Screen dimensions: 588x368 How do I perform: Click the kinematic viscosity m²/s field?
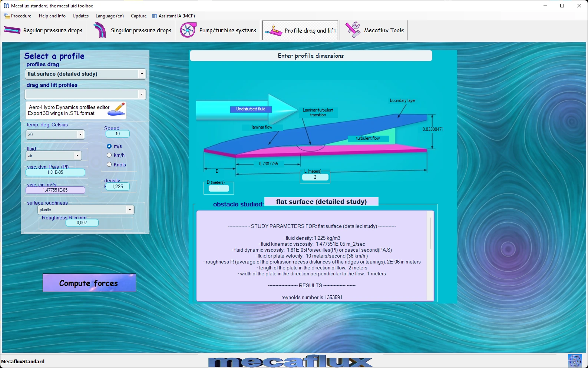tap(55, 190)
